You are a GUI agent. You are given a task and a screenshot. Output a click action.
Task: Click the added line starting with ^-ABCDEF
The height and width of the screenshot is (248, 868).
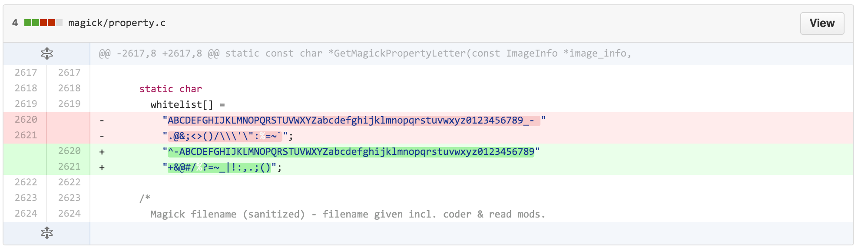(351, 152)
